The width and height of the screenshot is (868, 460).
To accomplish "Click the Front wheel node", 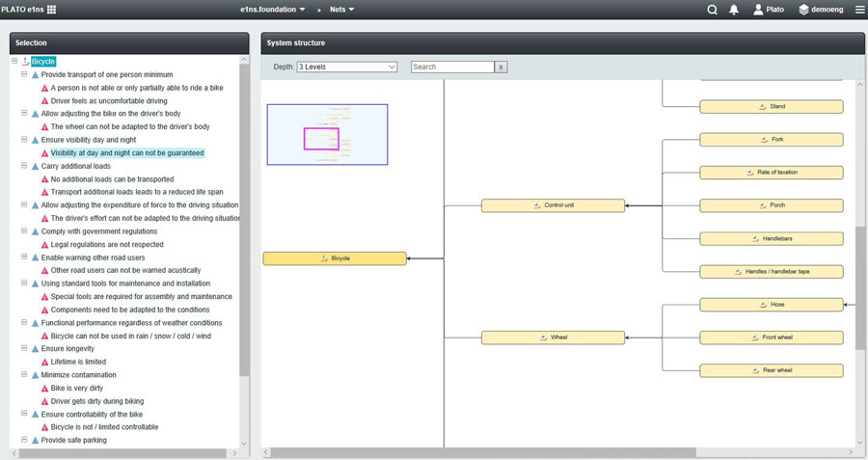I will [x=771, y=338].
